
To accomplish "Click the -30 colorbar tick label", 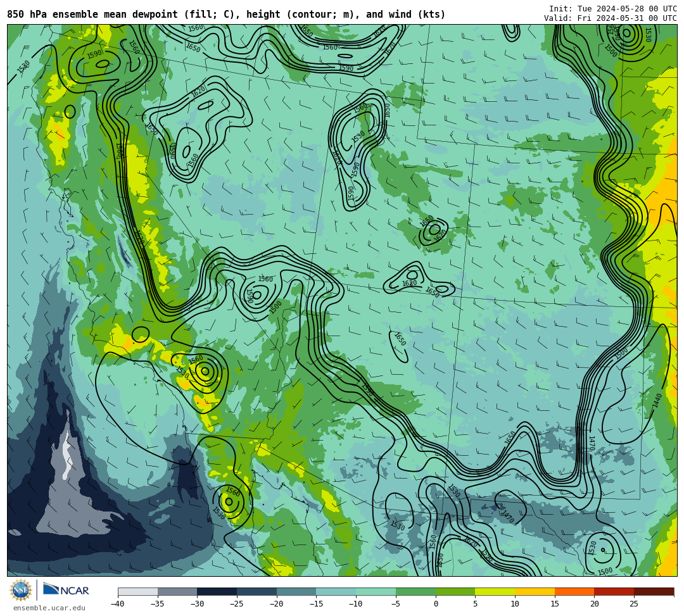I will click(197, 604).
